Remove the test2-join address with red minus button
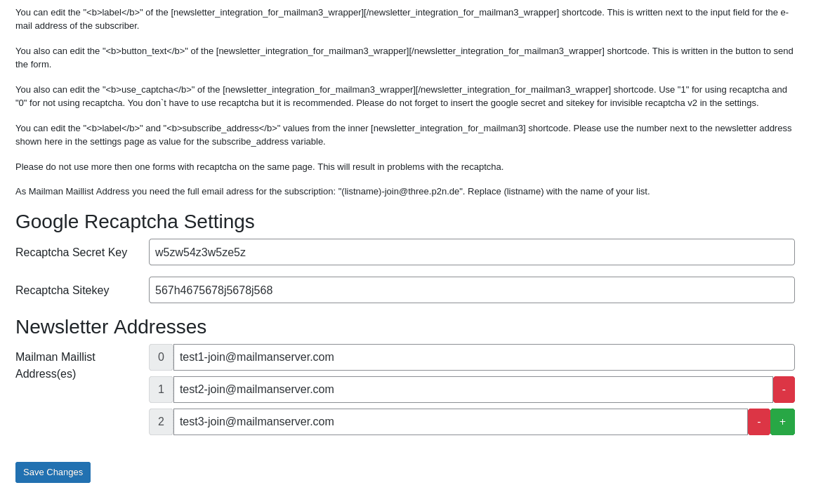This screenshot has height=504, width=816. coord(784,390)
